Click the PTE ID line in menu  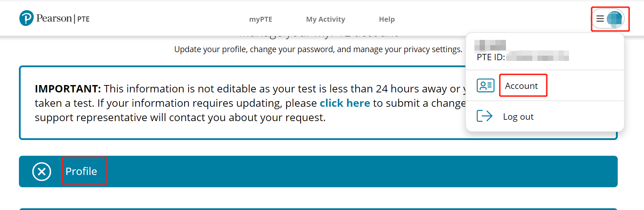point(522,57)
